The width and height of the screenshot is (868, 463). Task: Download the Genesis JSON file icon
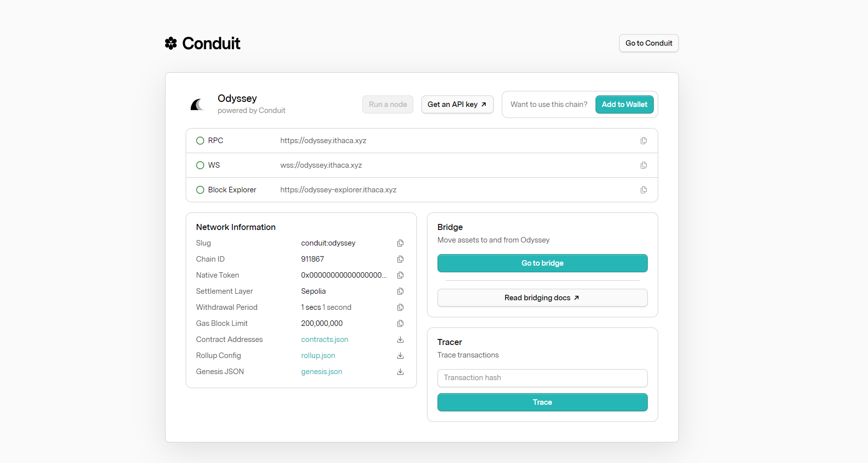coord(400,372)
